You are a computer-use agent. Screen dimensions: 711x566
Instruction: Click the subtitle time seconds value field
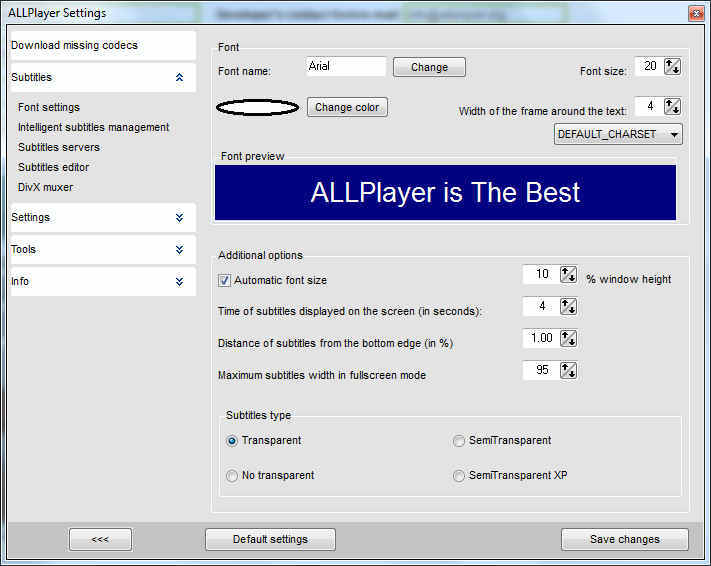[541, 306]
